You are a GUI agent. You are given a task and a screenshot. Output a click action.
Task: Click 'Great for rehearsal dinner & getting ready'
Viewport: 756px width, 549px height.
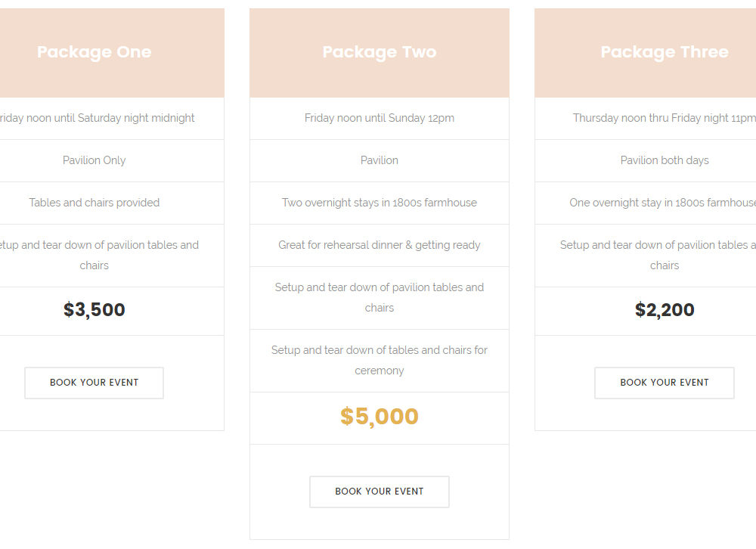pos(380,245)
